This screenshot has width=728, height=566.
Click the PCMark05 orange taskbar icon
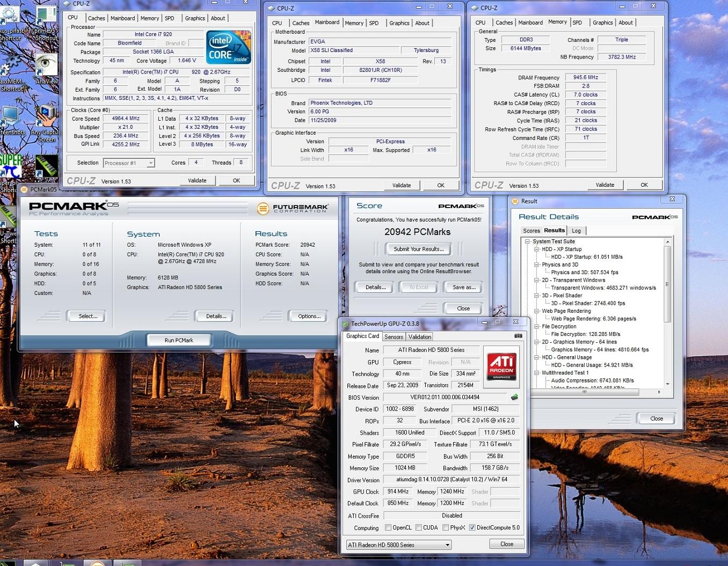coord(97,563)
